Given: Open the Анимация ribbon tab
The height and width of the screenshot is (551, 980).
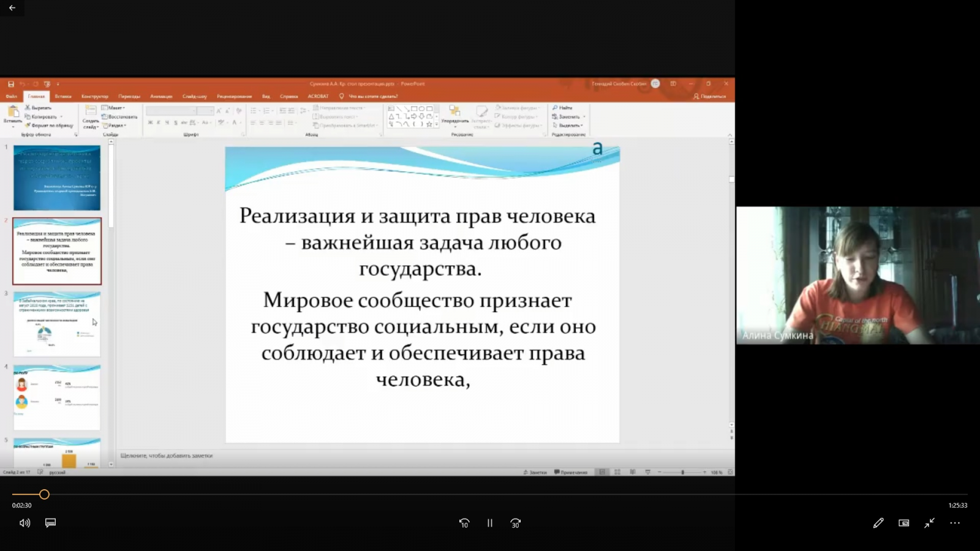Looking at the screenshot, I should tap(161, 96).
